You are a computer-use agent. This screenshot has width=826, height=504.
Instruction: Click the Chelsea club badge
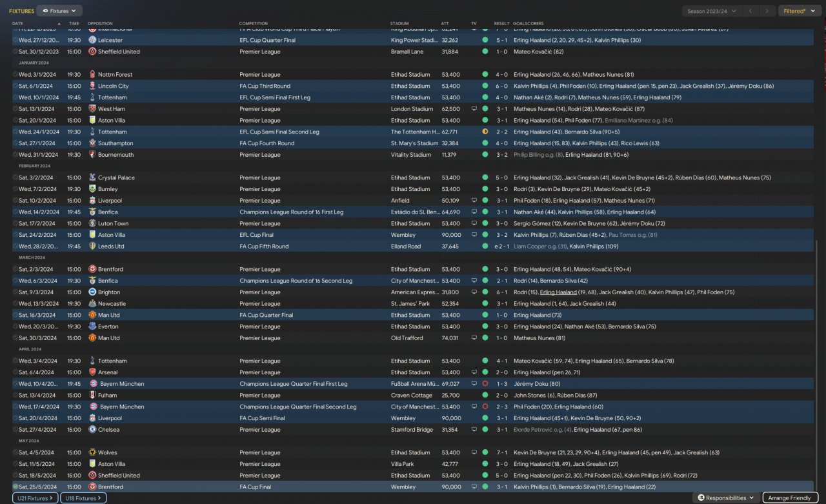pyautogui.click(x=92, y=430)
